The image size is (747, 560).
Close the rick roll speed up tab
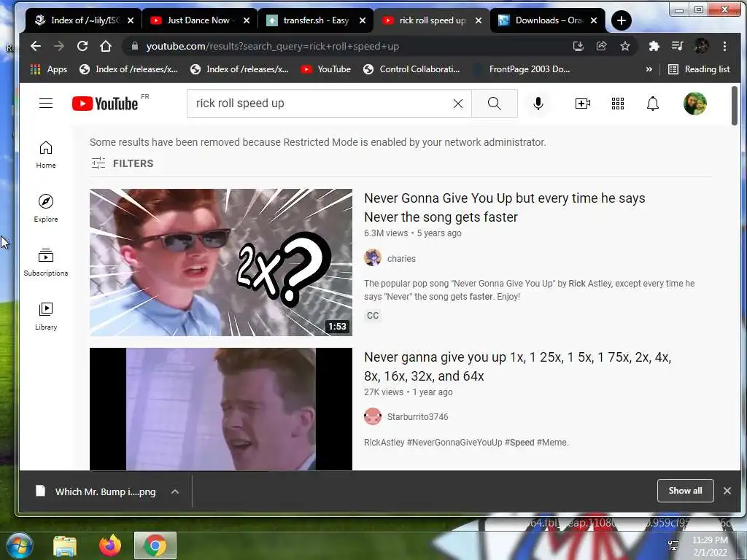click(479, 20)
